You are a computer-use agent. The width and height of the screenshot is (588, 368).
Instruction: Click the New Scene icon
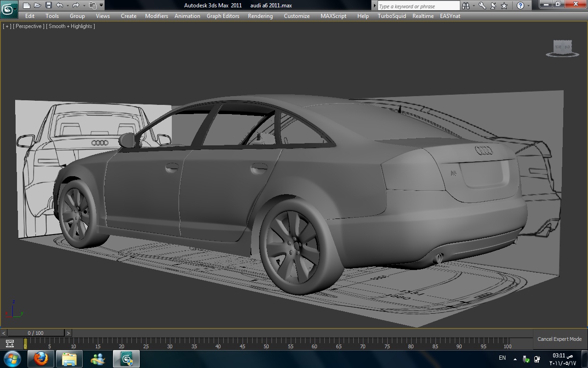27,6
